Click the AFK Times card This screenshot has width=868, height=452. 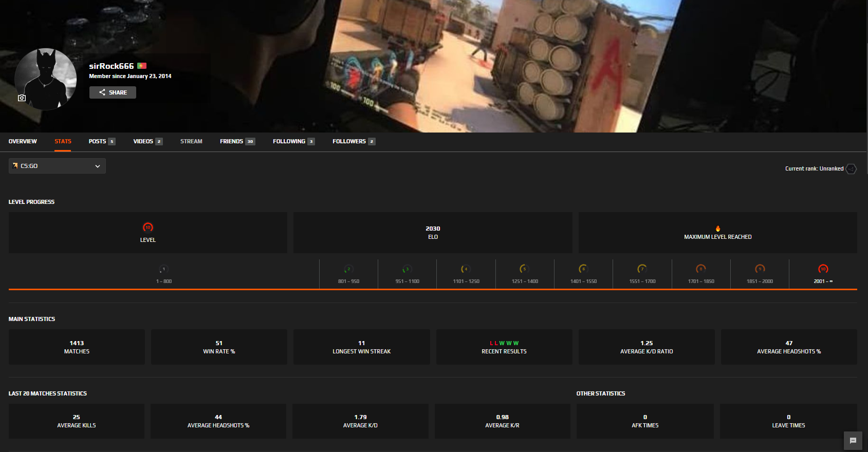coord(645,421)
